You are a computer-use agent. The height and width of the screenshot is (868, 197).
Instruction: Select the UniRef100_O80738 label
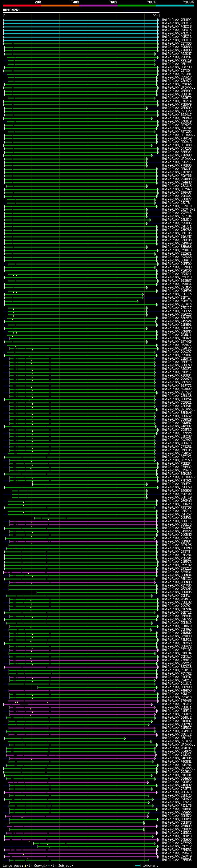pyautogui.click(x=177, y=67)
